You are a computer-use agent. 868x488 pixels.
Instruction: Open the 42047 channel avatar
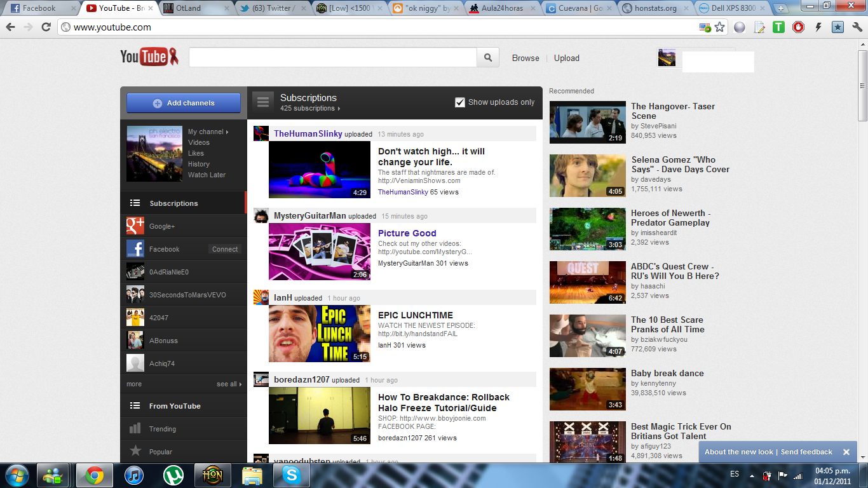[135, 318]
